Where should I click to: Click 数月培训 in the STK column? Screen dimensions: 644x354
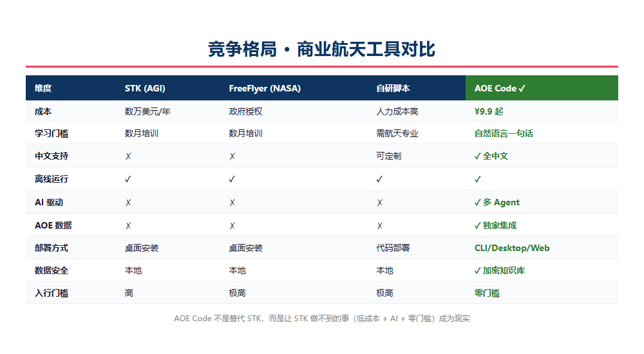pos(142,133)
